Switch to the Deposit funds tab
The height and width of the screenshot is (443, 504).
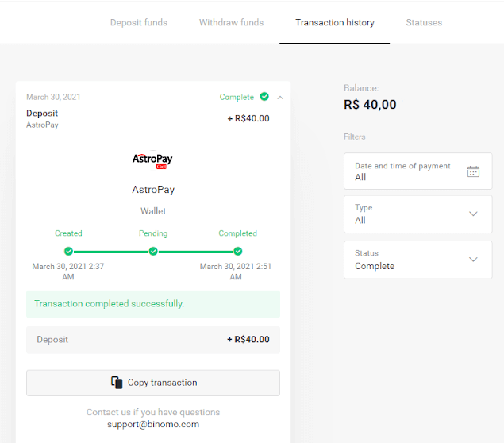(139, 22)
